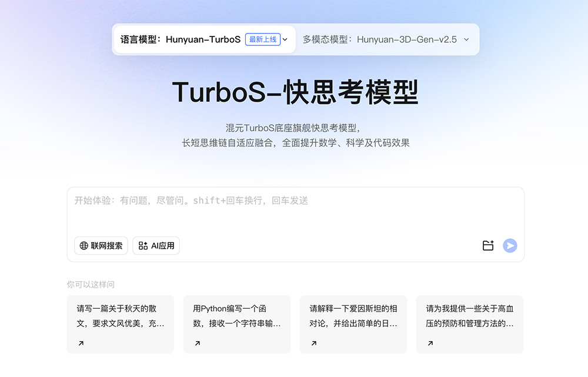
Task: Click the 最新上线 badge
Action: 263,39
